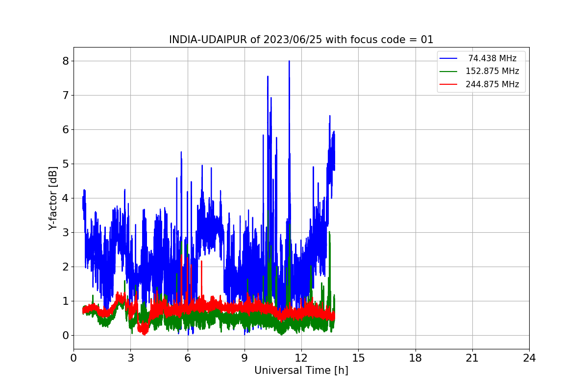Click the green line sample in legend
Image resolution: width=588 pixels, height=392 pixels.
(448, 71)
